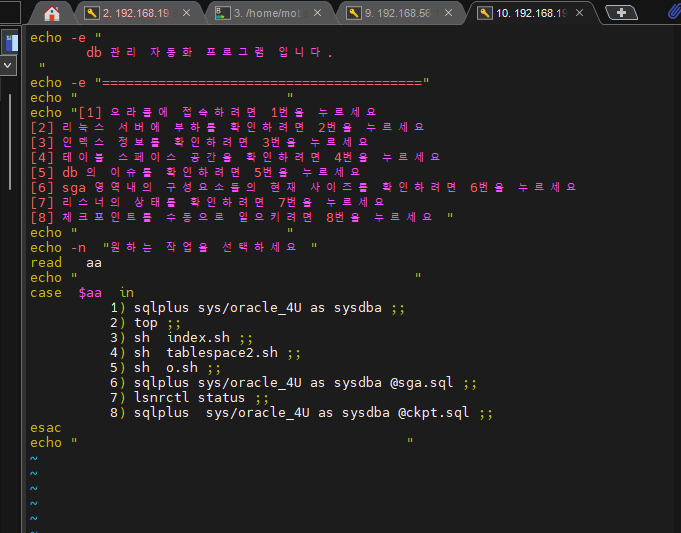The height and width of the screenshot is (533, 681).
Task: Open the Home tab with house icon
Action: pos(52,13)
